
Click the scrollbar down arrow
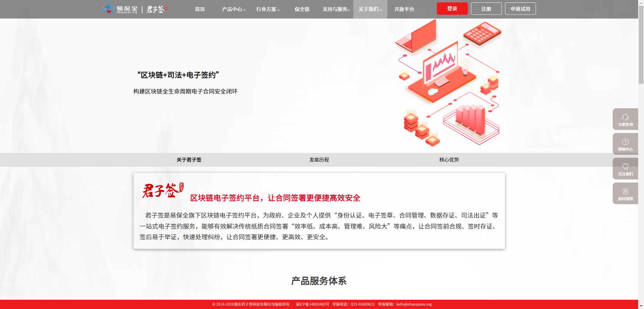641,306
